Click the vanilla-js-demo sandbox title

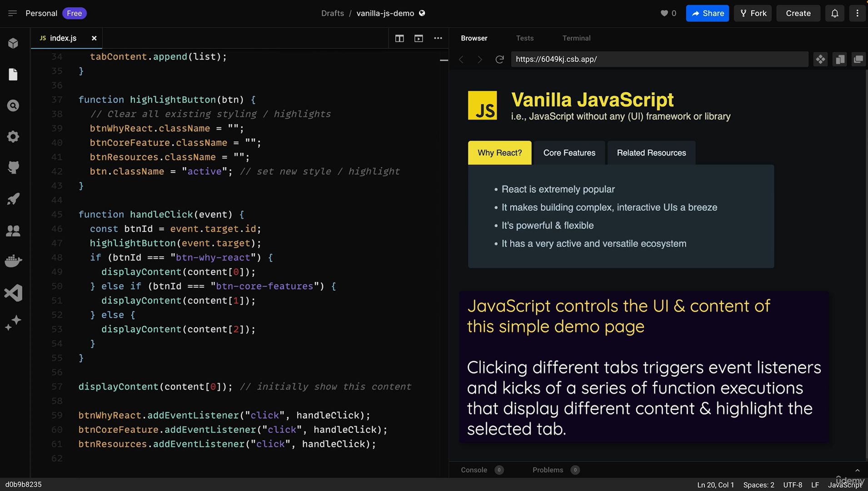tap(385, 13)
